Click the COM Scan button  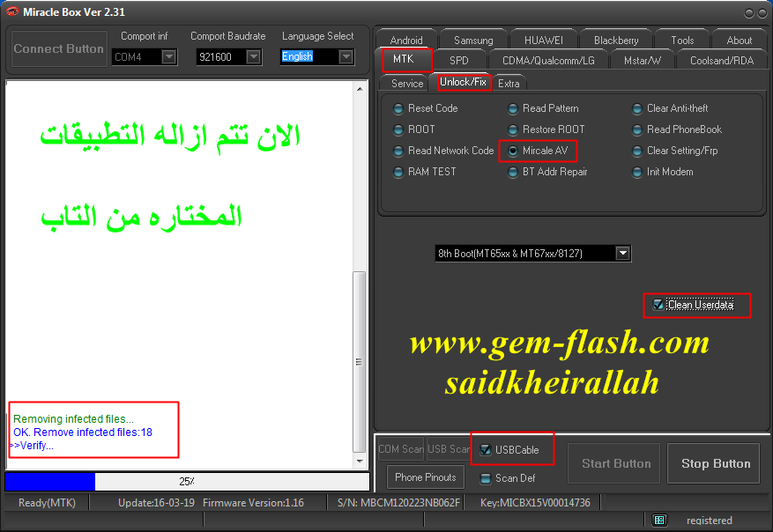tap(401, 449)
